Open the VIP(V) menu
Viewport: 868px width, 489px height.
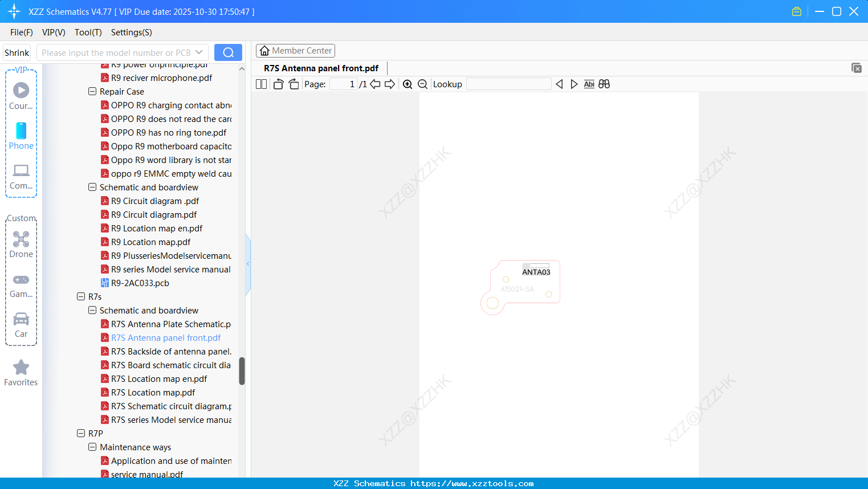click(54, 32)
